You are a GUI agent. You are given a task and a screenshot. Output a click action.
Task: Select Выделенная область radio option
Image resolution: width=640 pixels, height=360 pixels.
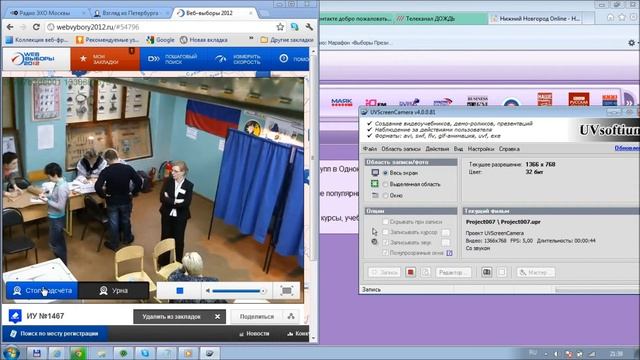(x=385, y=184)
